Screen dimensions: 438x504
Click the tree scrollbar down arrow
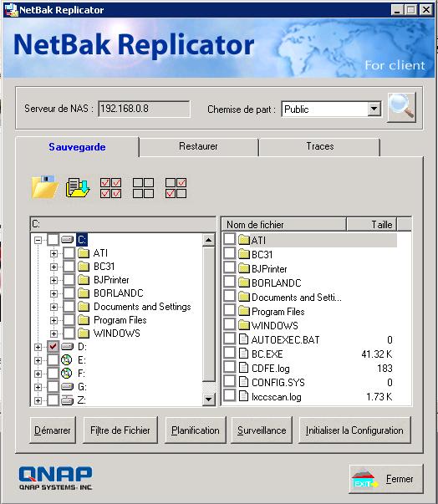coord(209,400)
